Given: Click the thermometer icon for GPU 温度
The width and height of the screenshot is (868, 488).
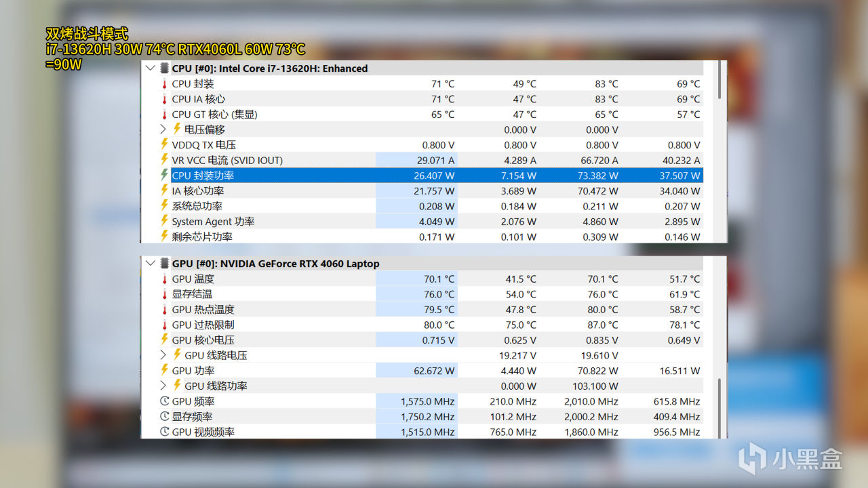Looking at the screenshot, I should [164, 279].
